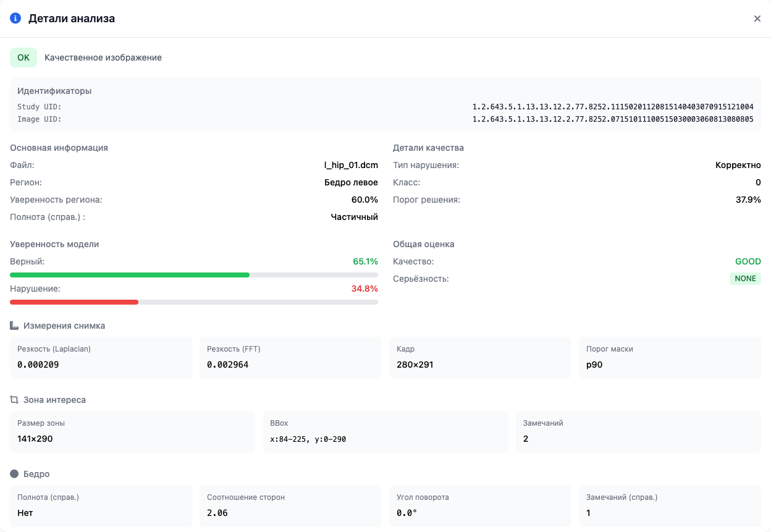771x532 pixels.
Task: Click the BBox coordinates card
Action: point(385,432)
